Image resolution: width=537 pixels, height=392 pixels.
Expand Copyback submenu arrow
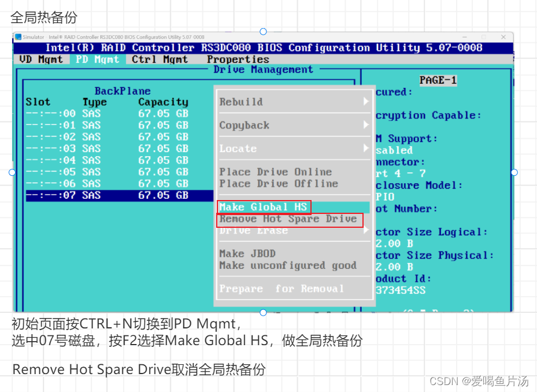pyautogui.click(x=366, y=125)
